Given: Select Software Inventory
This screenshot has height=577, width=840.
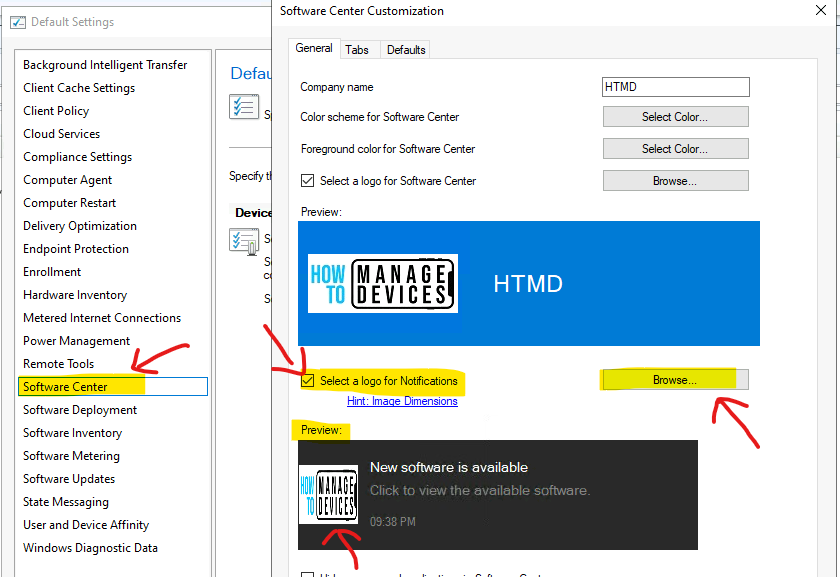Looking at the screenshot, I should (72, 433).
